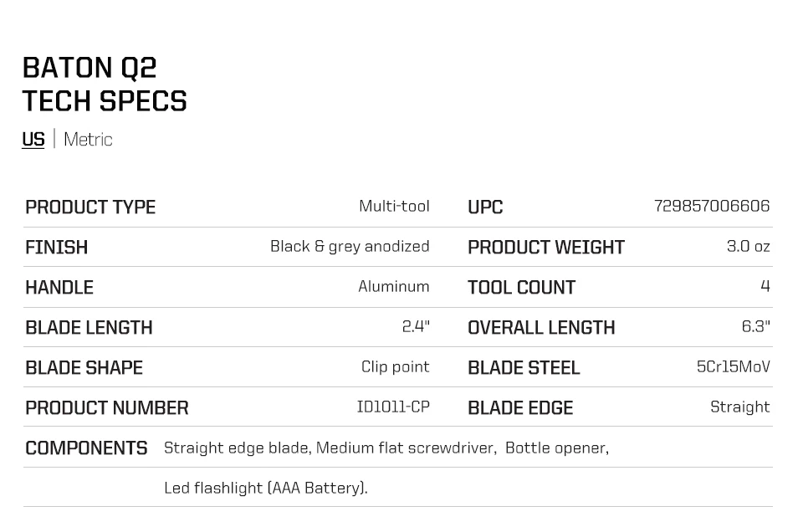Click the Aluminum handle value

click(394, 286)
